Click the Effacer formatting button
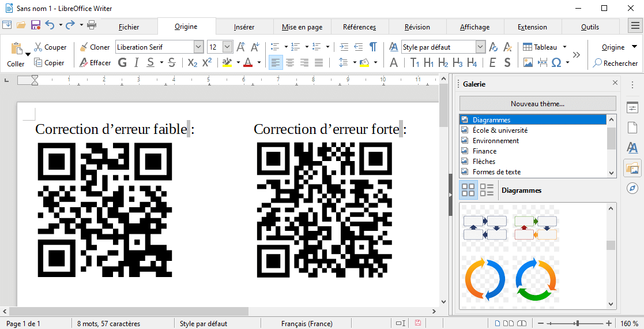Screen dimensions: 644x329 95,62
